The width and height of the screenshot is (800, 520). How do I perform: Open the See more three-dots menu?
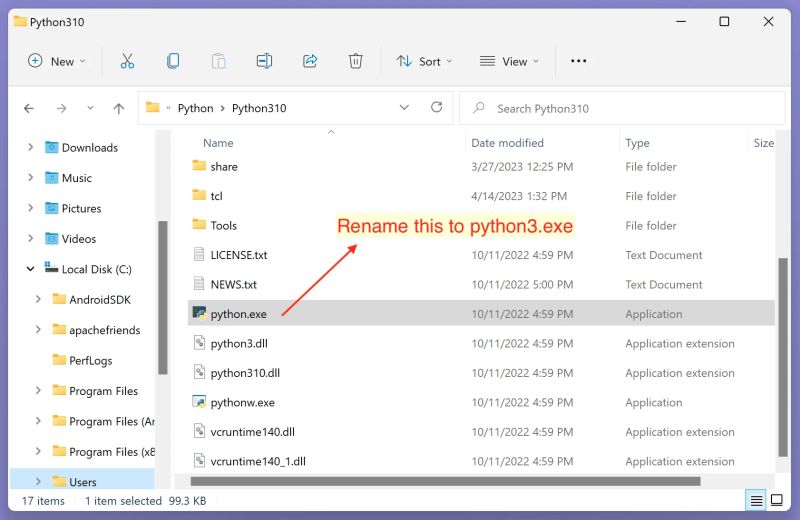pos(579,61)
